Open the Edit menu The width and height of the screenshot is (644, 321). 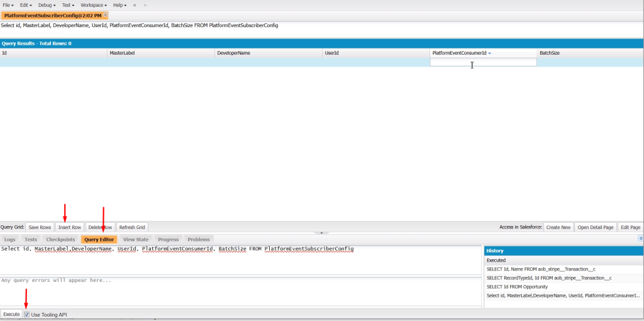point(26,5)
